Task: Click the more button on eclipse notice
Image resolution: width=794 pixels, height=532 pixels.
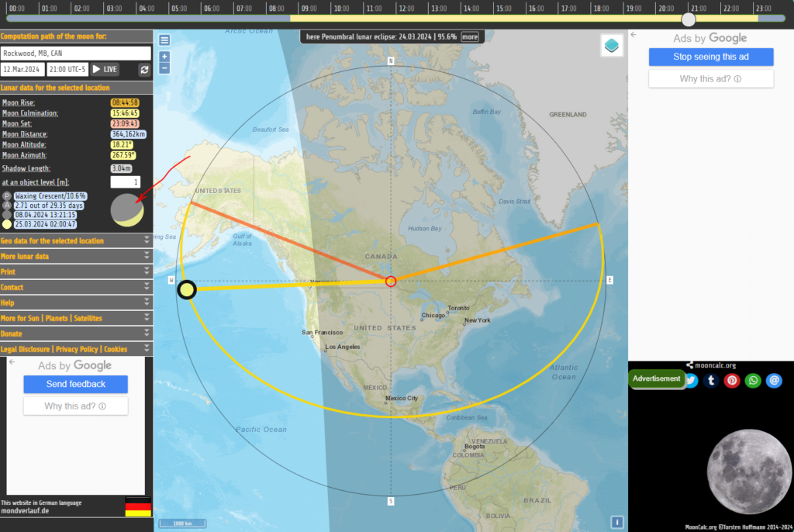Action: pyautogui.click(x=470, y=37)
